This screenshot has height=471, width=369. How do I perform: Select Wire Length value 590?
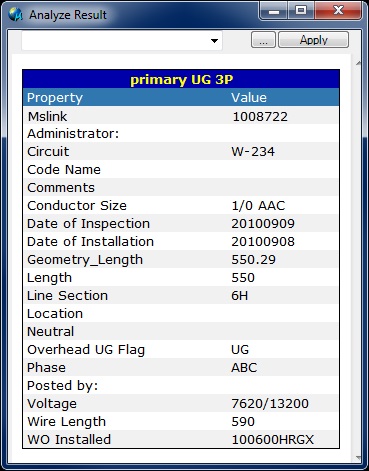pyautogui.click(x=243, y=422)
